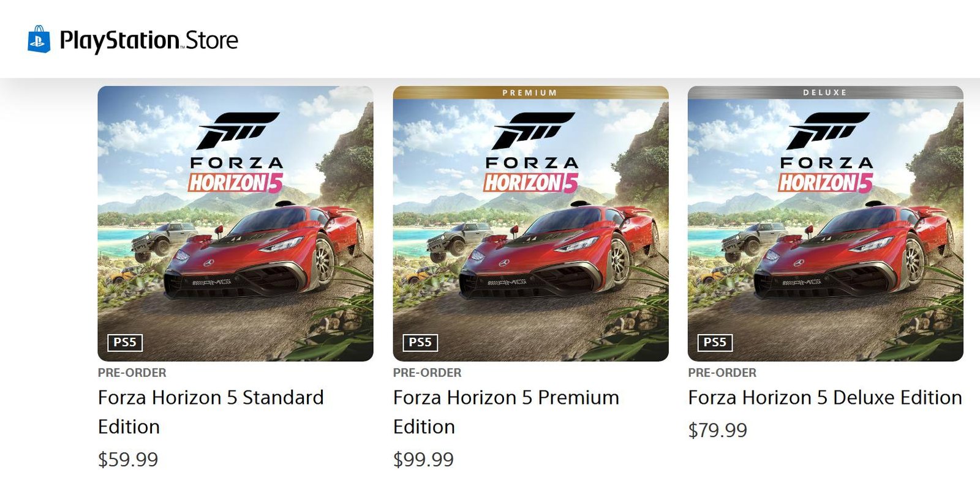Click the Forza Horizon 5 logo on Standard cover
Screen dimensions: 980x492
point(236,153)
